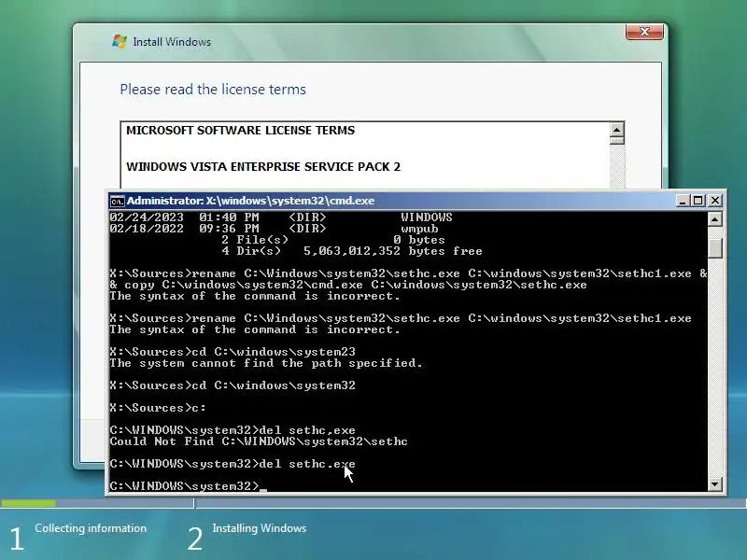This screenshot has width=747, height=560.
Task: Click the 'Install Windows' title text
Action: click(x=172, y=42)
